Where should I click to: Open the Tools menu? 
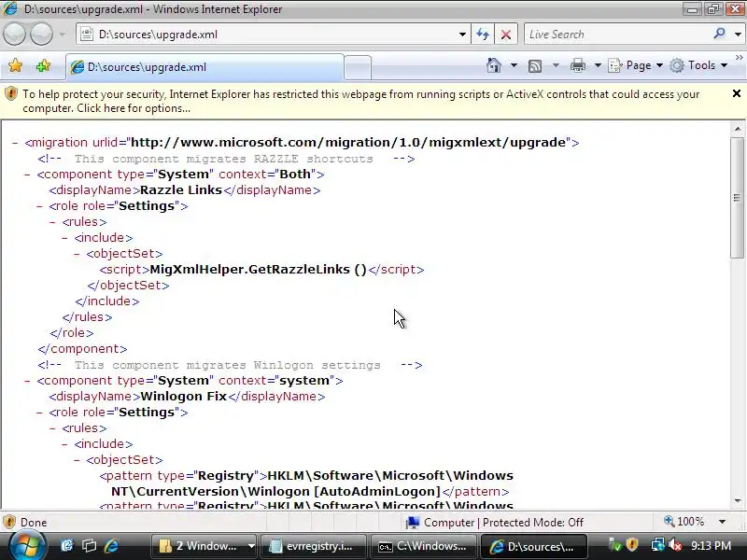coord(698,65)
